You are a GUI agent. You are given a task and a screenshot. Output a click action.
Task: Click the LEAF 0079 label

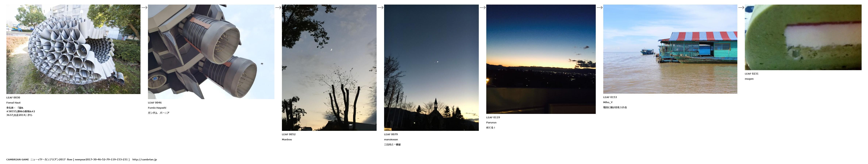[x=391, y=134]
